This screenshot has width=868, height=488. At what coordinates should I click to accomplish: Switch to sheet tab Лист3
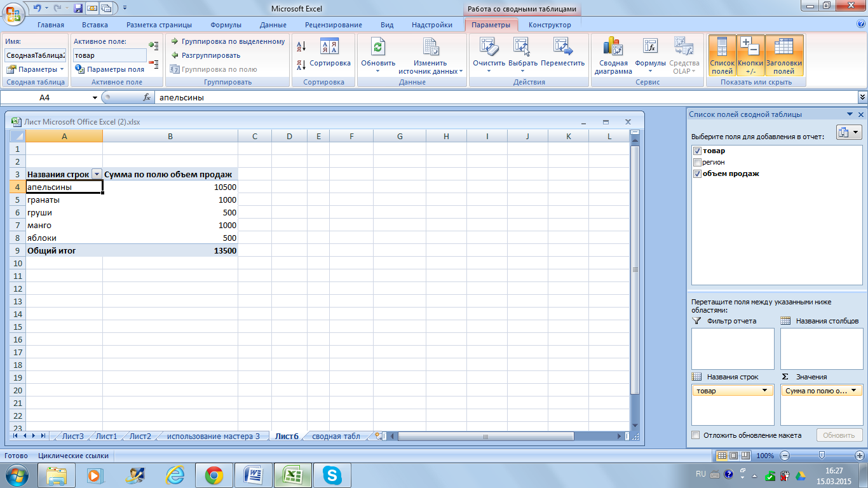(73, 436)
